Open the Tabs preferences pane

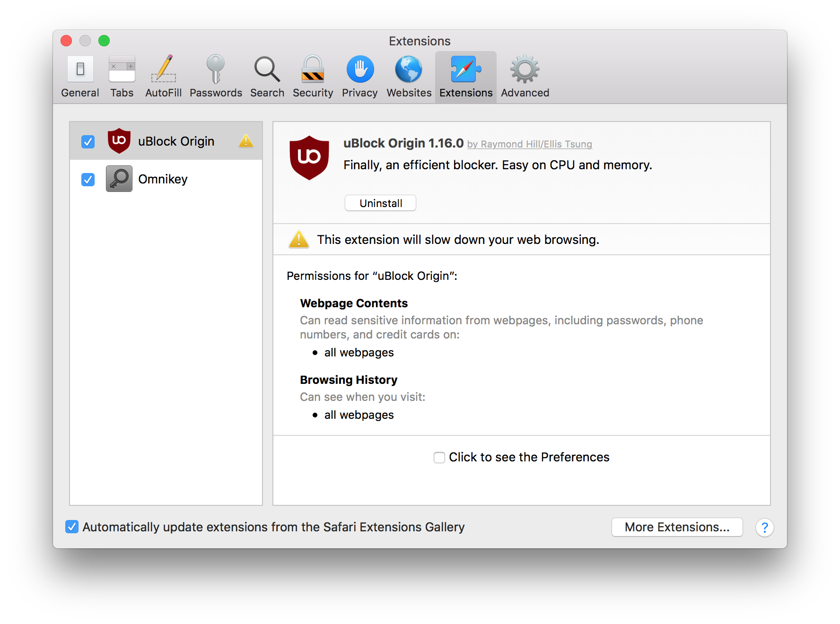[x=122, y=77]
